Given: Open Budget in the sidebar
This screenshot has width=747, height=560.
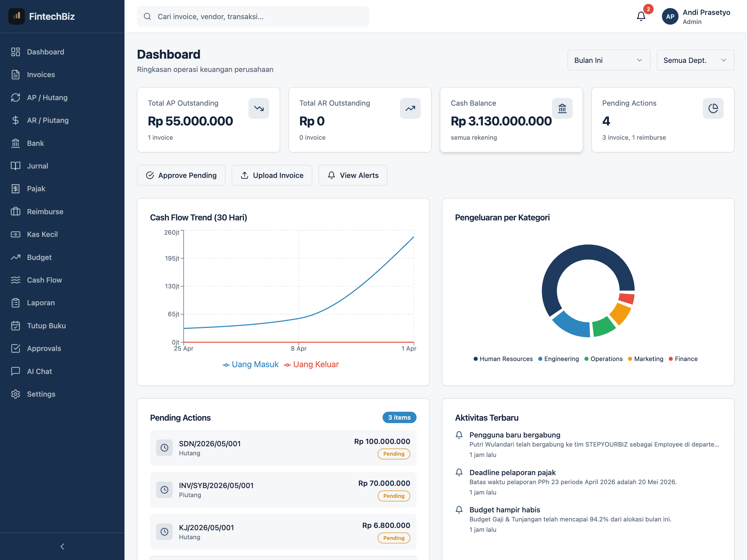Looking at the screenshot, I should tap(62, 257).
